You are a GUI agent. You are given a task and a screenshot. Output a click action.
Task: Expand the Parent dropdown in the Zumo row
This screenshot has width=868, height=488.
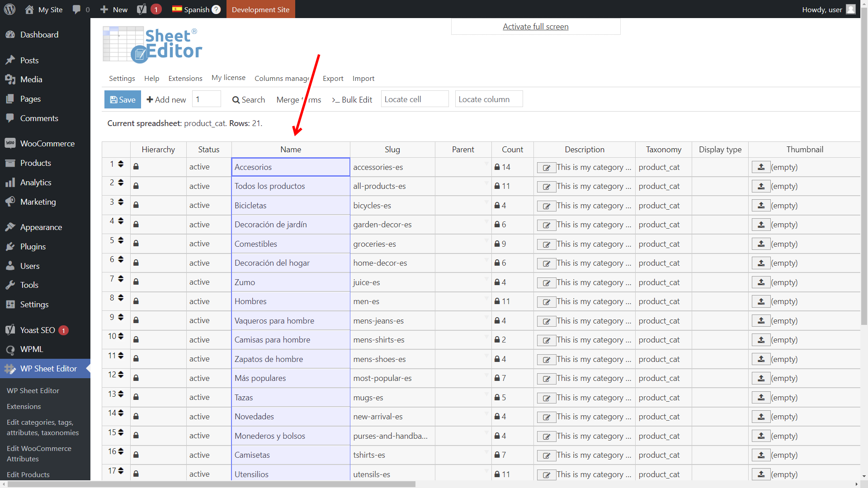click(x=486, y=279)
